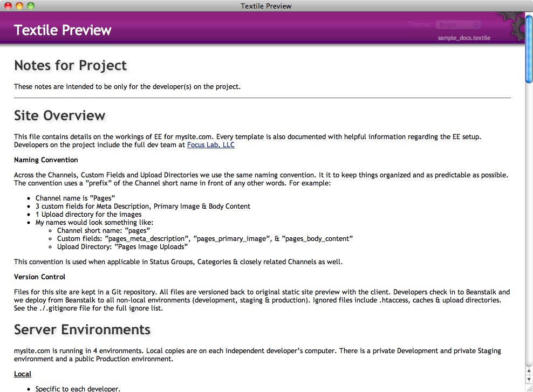Click 'Upload Directory: "Pages Image Uploads"' sub-bullet
The width and height of the screenshot is (533, 392).
[x=122, y=247]
